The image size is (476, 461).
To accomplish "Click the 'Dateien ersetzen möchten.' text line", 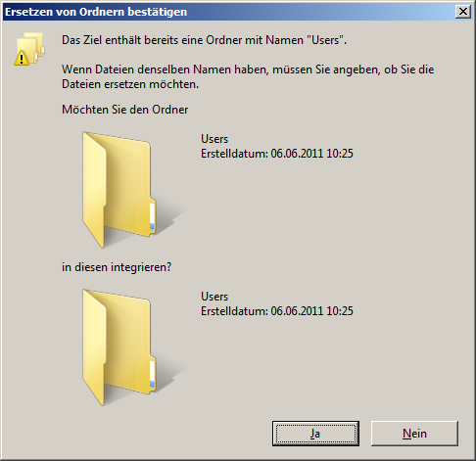I will coord(130,84).
